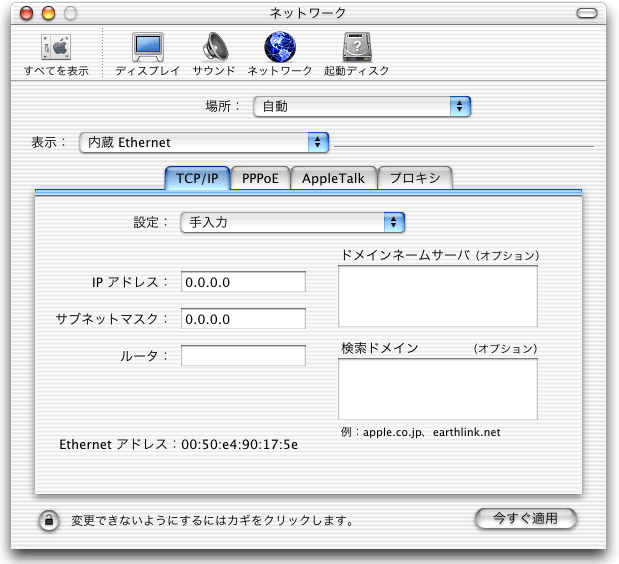Open the Sound (サウンド) preferences icon
The width and height of the screenshot is (619, 564).
click(215, 47)
